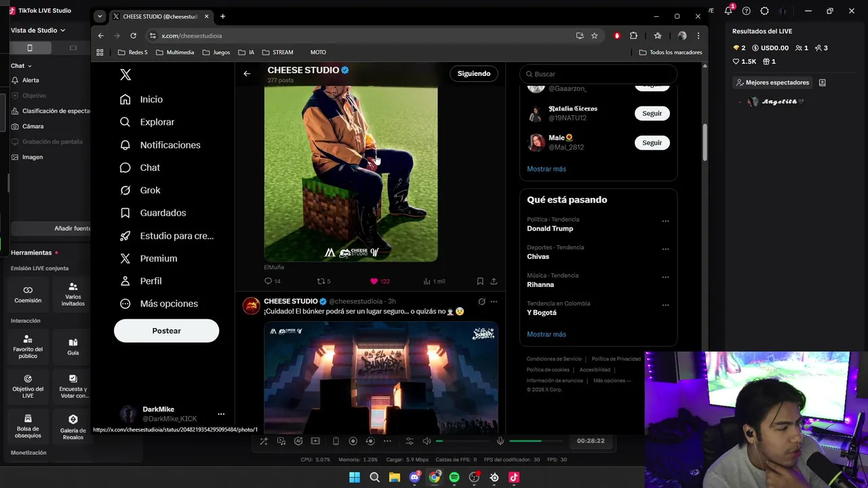Go back with the CHEESE STUDIO profile arrow
Screen dimensions: 868x488
click(247, 73)
